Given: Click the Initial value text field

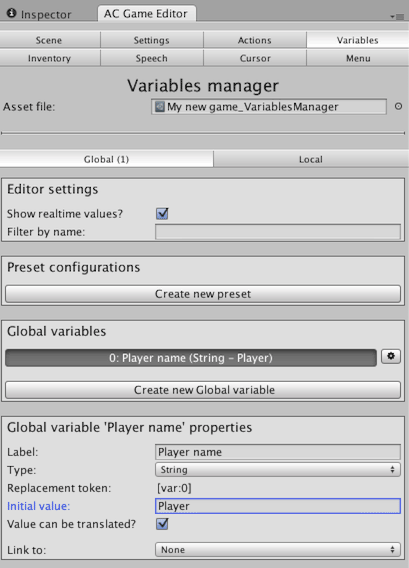Looking at the screenshot, I should pyautogui.click(x=278, y=506).
